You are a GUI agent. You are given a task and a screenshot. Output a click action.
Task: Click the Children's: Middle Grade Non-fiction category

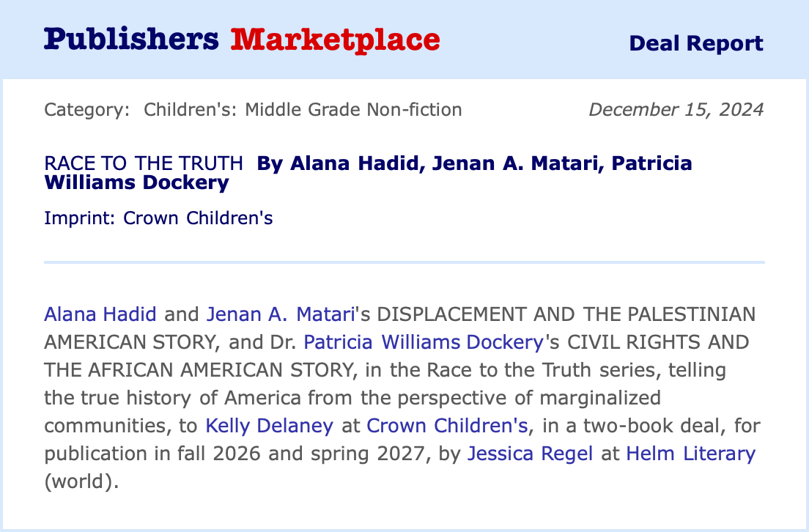tap(303, 110)
